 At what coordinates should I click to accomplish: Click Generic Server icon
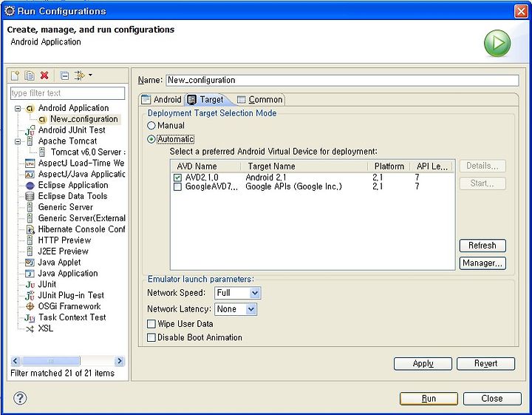[30, 207]
